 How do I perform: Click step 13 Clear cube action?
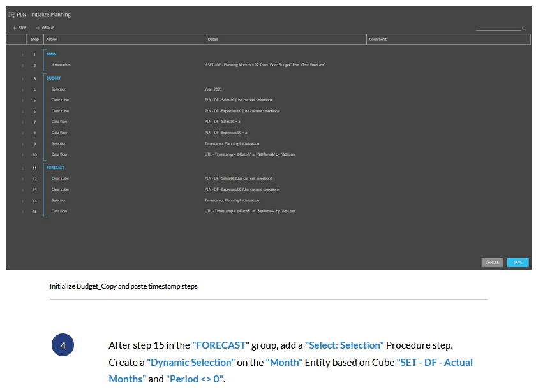tap(60, 189)
